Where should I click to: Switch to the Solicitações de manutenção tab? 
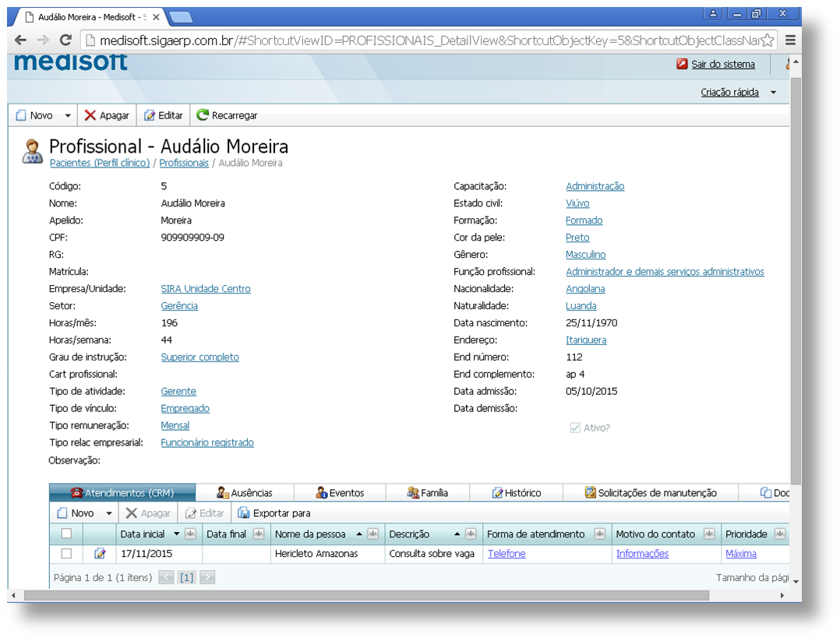coord(651,493)
